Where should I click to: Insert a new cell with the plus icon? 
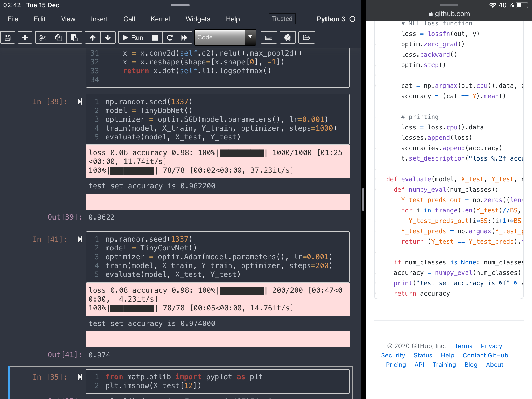[x=25, y=37]
